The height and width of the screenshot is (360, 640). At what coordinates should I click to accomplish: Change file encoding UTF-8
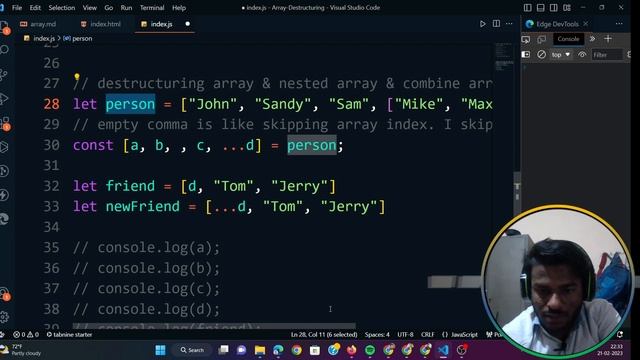pos(405,335)
